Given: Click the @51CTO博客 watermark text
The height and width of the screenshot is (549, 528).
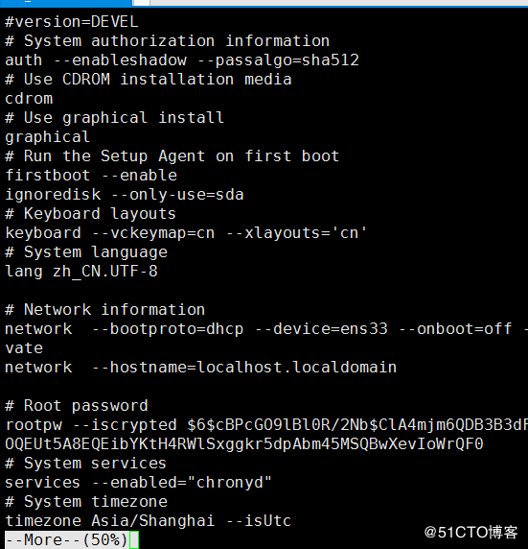Looking at the screenshot, I should [x=471, y=532].
